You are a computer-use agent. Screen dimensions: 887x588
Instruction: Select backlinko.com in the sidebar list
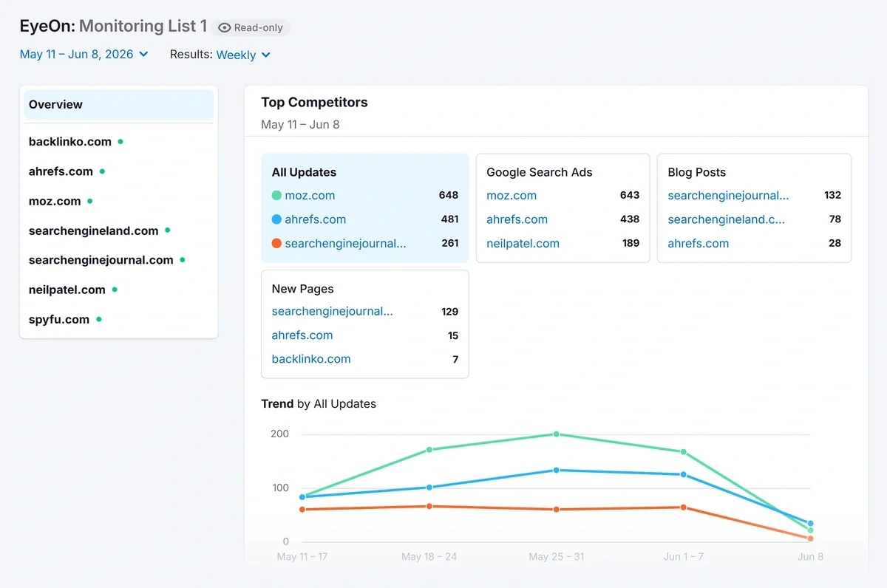click(x=70, y=141)
